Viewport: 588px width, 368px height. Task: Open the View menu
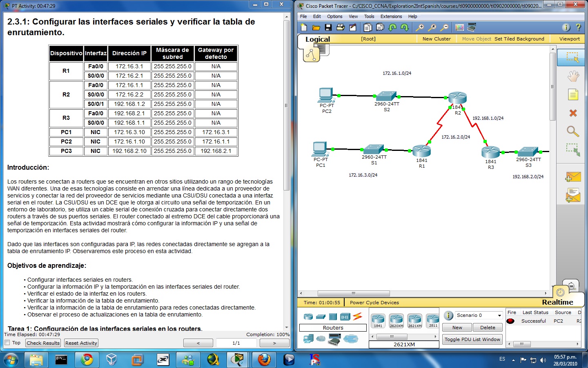[353, 16]
